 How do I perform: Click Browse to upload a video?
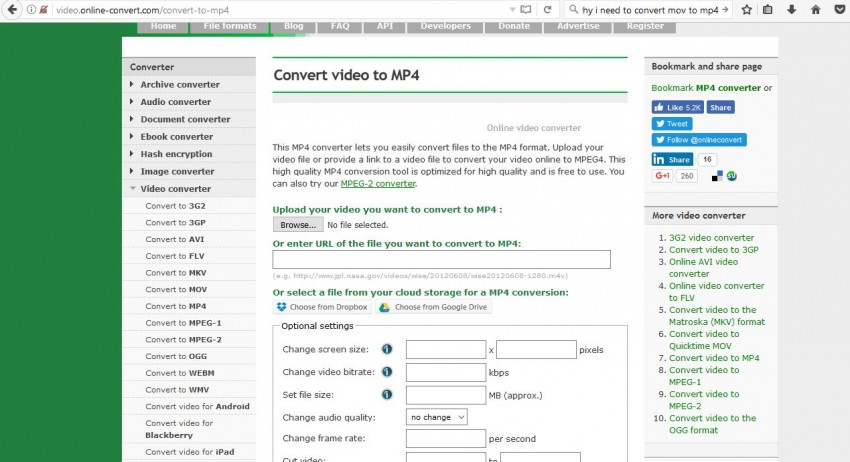pyautogui.click(x=298, y=226)
